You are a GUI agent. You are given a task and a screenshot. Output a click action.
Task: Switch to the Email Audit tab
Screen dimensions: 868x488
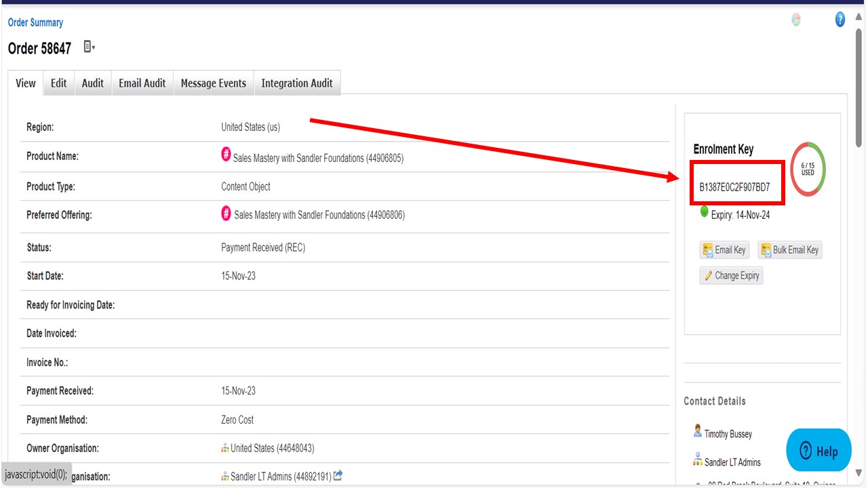coord(142,83)
